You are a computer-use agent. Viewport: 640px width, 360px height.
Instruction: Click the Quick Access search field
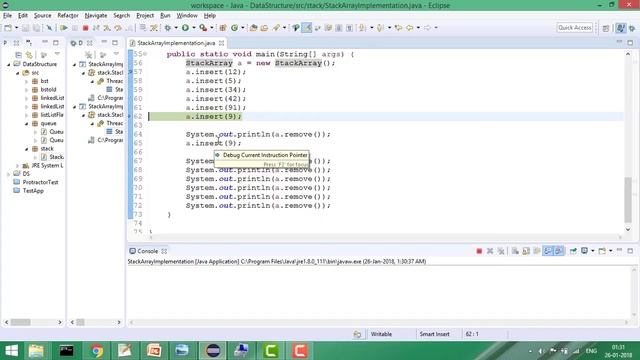coord(575,28)
